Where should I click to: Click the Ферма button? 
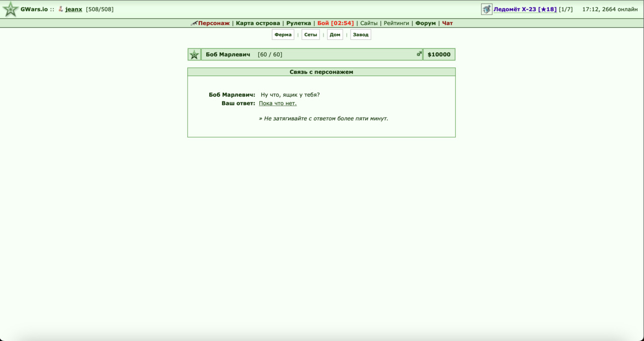click(283, 35)
